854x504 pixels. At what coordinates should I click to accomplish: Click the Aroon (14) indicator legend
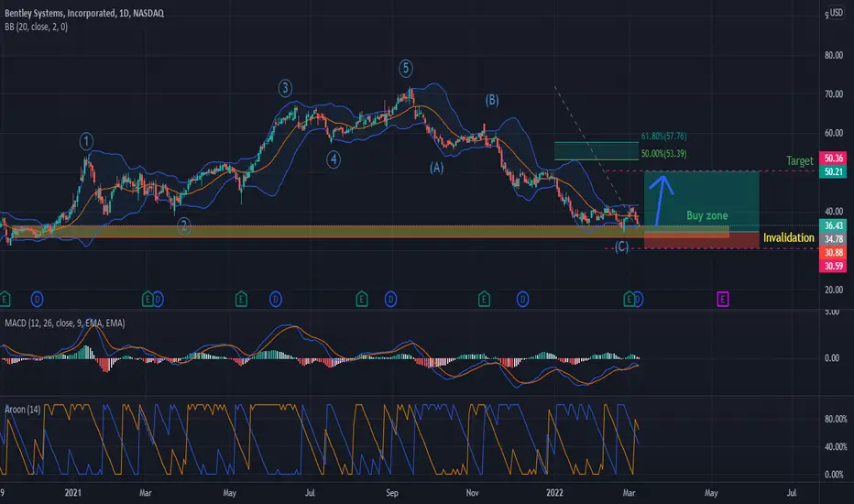[x=22, y=410]
